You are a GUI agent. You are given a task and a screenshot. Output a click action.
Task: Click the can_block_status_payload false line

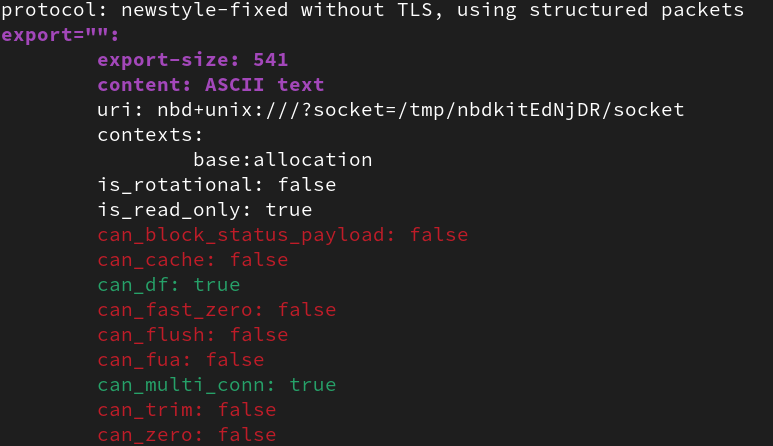coord(282,235)
